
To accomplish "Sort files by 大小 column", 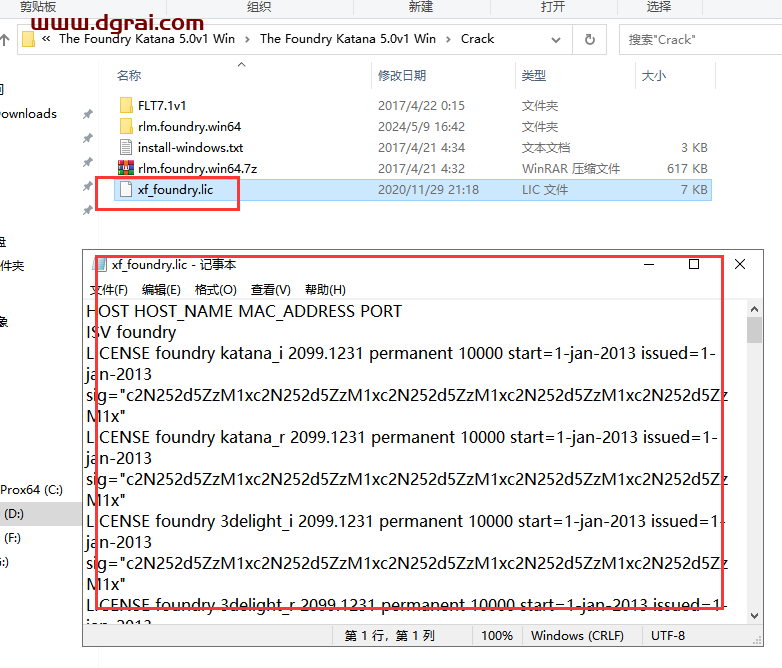I will tap(654, 76).
